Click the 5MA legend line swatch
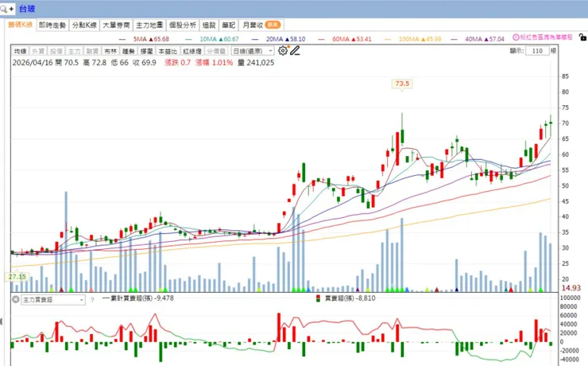Image resolution: width=588 pixels, height=366 pixels. [122, 39]
